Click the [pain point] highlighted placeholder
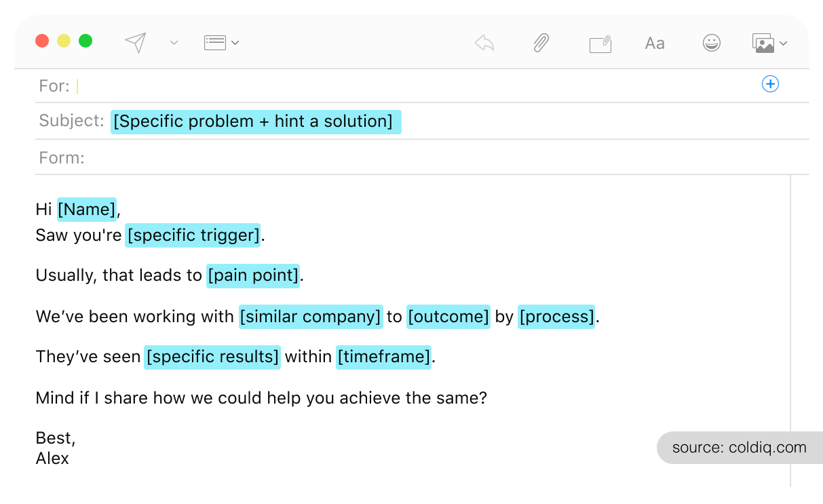The height and width of the screenshot is (504, 823). (253, 275)
